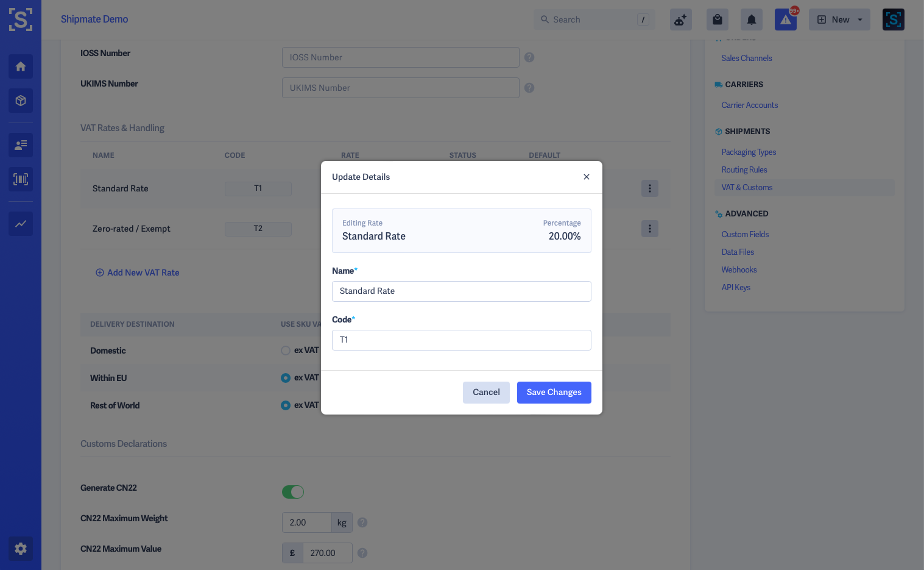Click the AI assistant robot icon

pyautogui.click(x=681, y=20)
